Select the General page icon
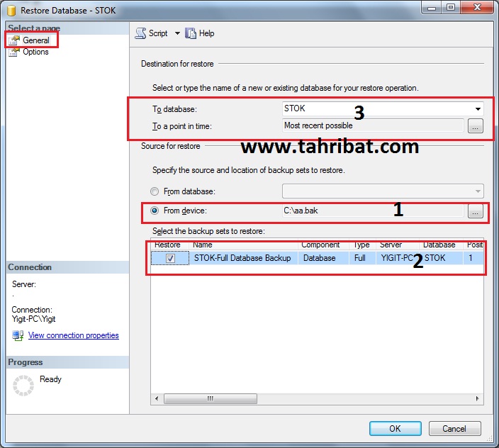Image resolution: width=499 pixels, height=448 pixels. tap(14, 40)
